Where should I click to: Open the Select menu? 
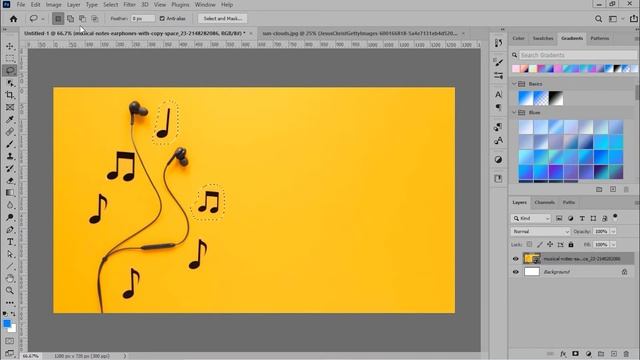[x=110, y=5]
